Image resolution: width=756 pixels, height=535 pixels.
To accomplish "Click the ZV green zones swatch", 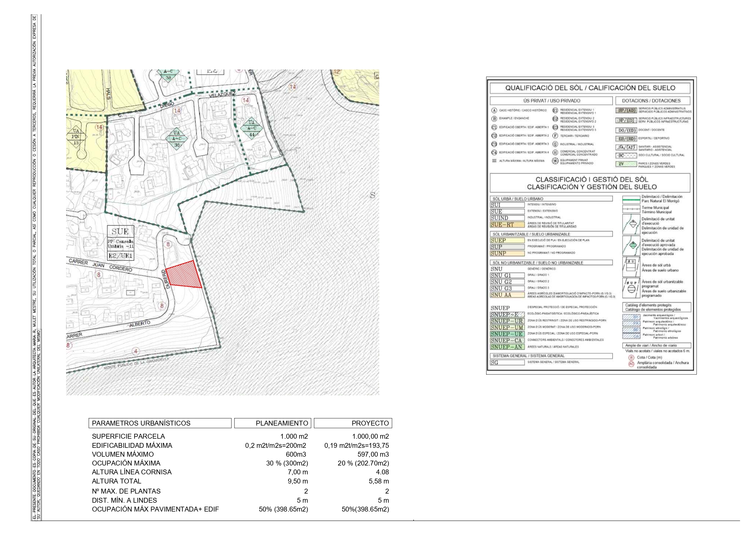I will point(626,164).
